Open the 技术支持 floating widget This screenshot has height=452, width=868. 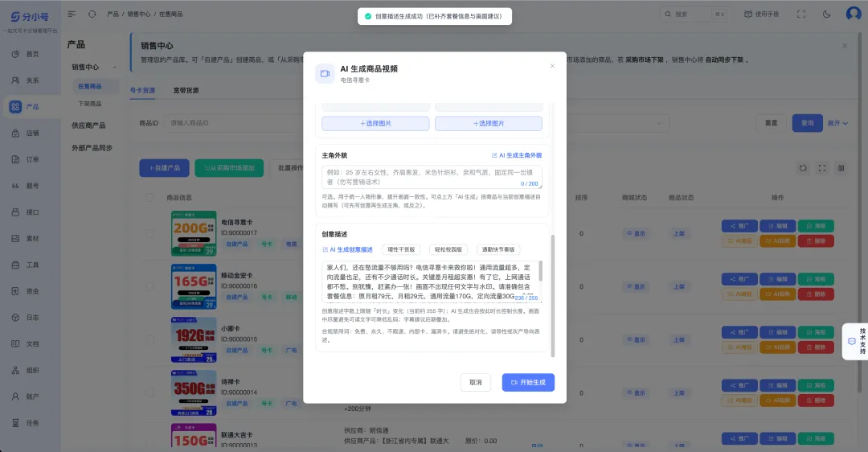pos(857,341)
